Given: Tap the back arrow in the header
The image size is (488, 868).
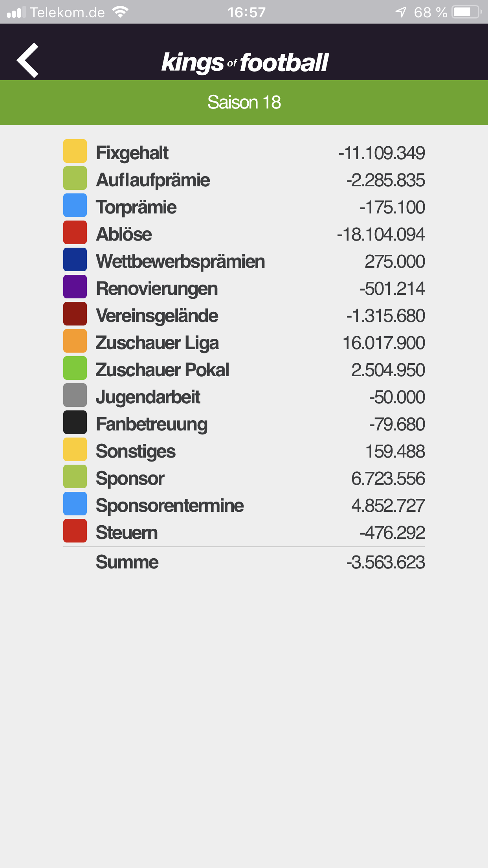Looking at the screenshot, I should pos(28,60).
